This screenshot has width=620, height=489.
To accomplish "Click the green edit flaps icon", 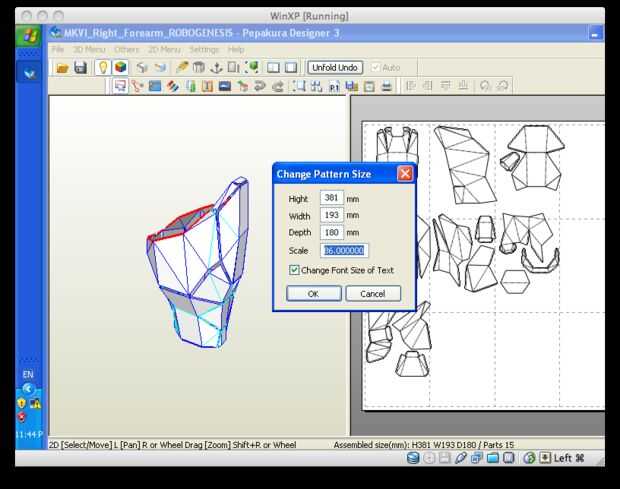I will click(190, 86).
